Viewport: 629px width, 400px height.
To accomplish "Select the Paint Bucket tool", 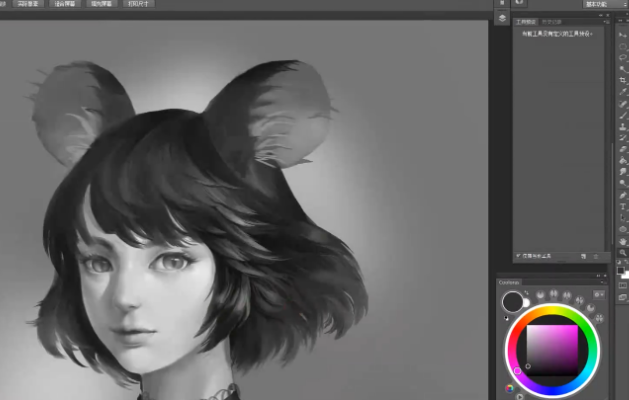I will point(623,160).
